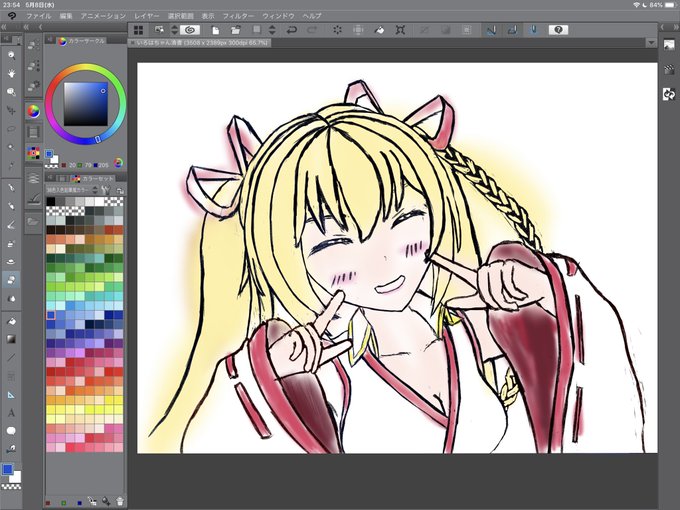Open the ファイル menu
680x510 pixels.
[x=39, y=16]
